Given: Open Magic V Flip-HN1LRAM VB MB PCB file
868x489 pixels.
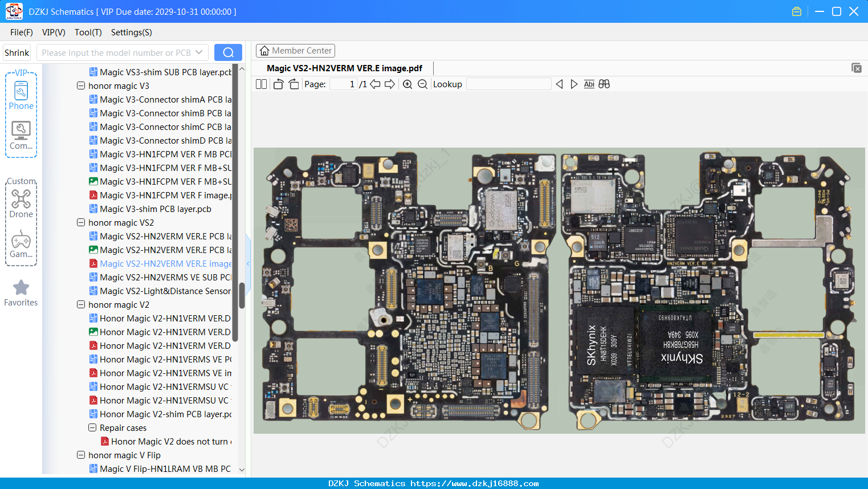Looking at the screenshot, I should click(166, 469).
